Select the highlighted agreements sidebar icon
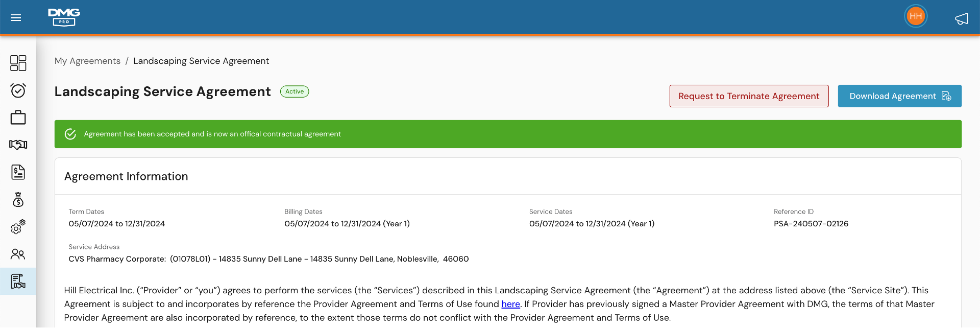Screen dimensions: 980x328 coord(18,281)
